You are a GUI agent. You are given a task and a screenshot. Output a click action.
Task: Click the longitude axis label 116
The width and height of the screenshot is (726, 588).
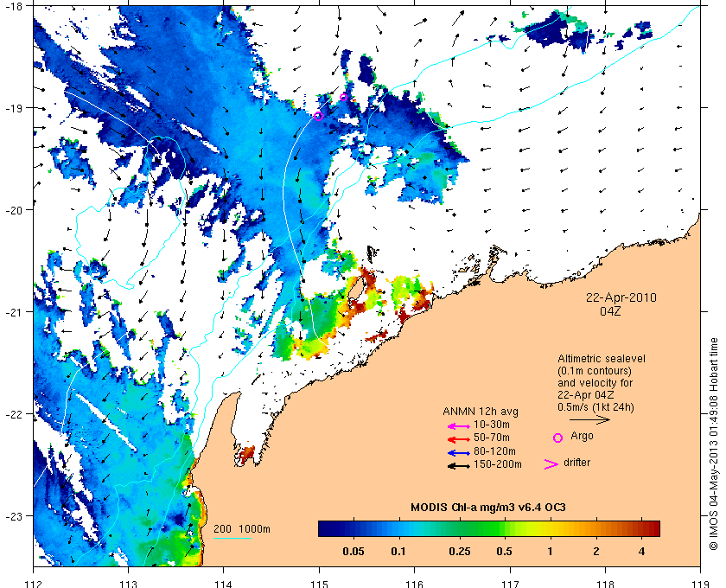click(x=414, y=584)
